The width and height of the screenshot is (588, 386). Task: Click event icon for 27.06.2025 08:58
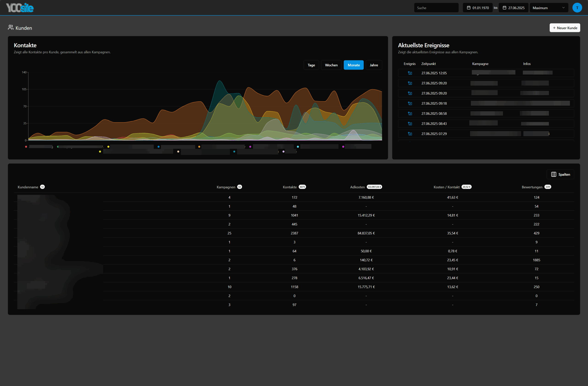[x=410, y=114]
